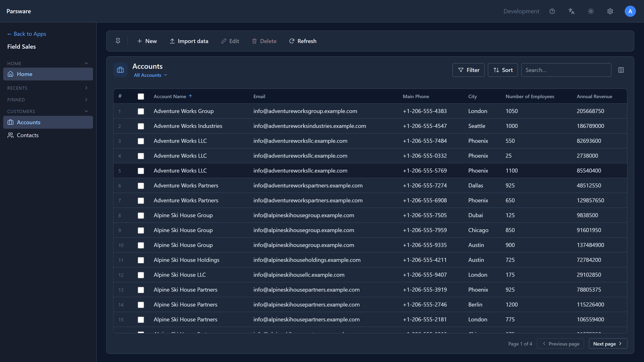Select checkbox for row 6 Adventure Works Partners
The image size is (644, 362).
(141, 186)
